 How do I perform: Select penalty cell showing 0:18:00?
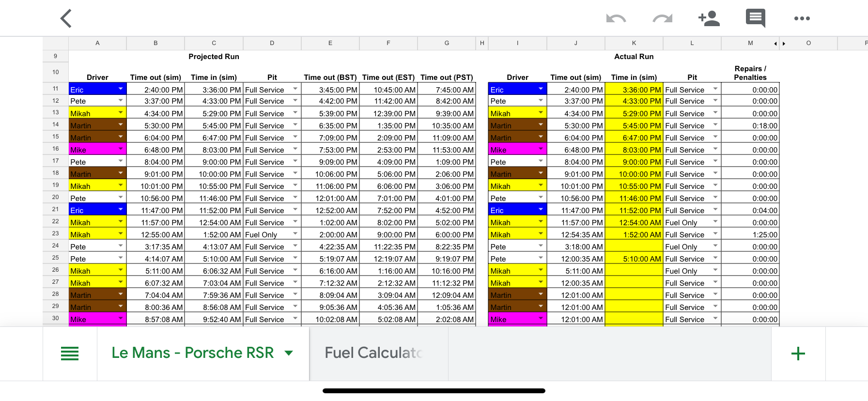(x=750, y=125)
